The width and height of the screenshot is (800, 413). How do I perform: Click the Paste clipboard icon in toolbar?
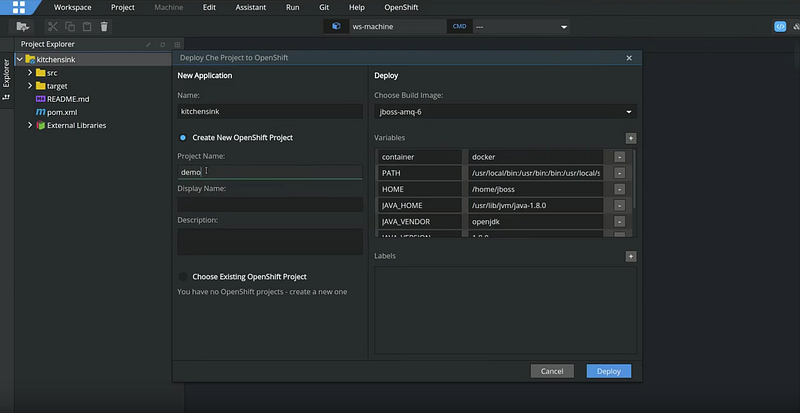click(87, 27)
